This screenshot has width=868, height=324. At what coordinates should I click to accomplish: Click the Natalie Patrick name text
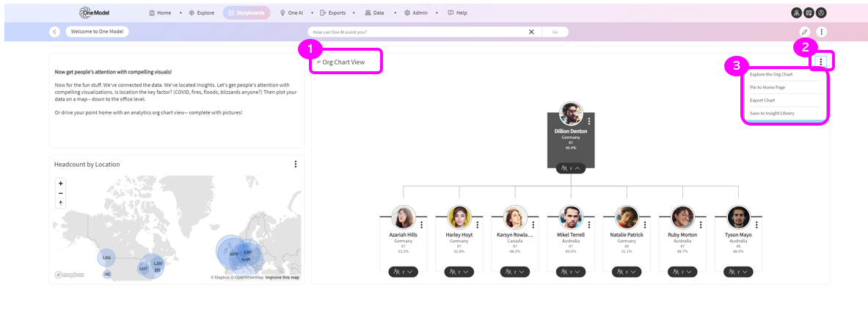point(627,235)
